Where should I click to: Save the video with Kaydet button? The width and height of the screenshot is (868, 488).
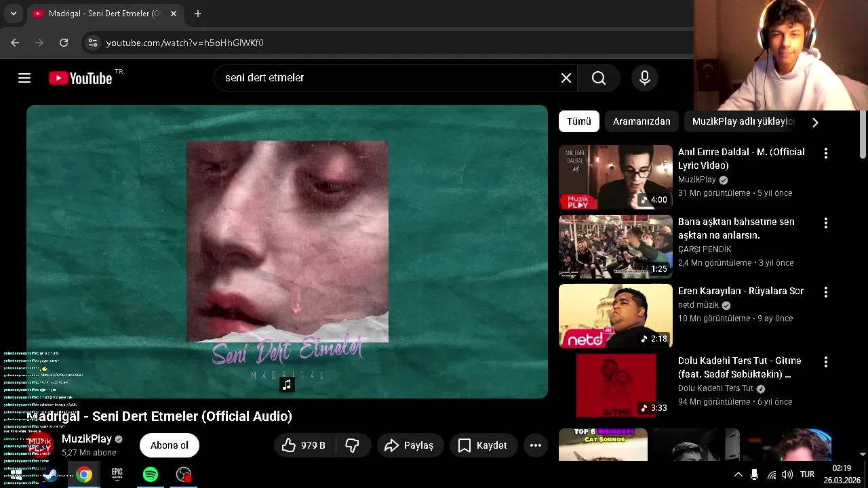pyautogui.click(x=484, y=445)
